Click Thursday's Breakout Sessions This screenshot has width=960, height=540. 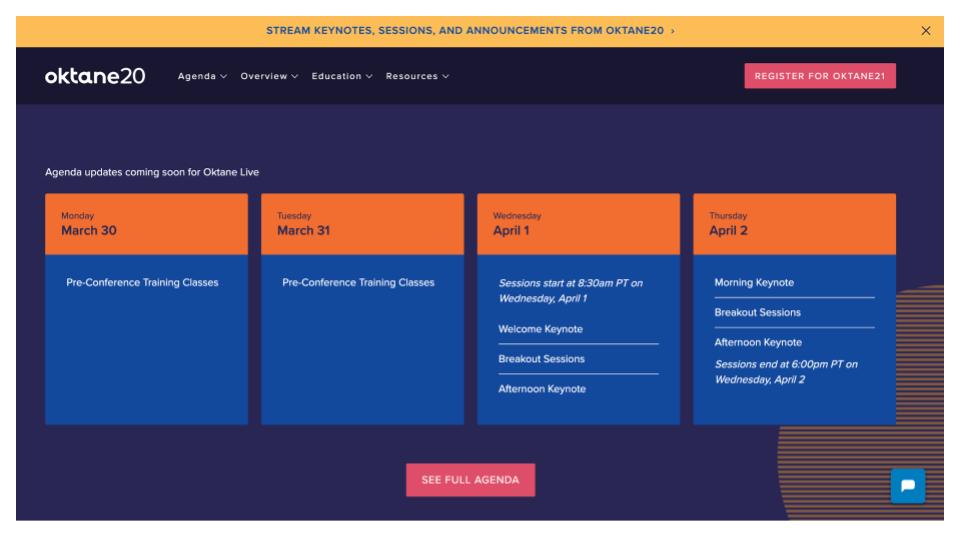[x=757, y=312]
